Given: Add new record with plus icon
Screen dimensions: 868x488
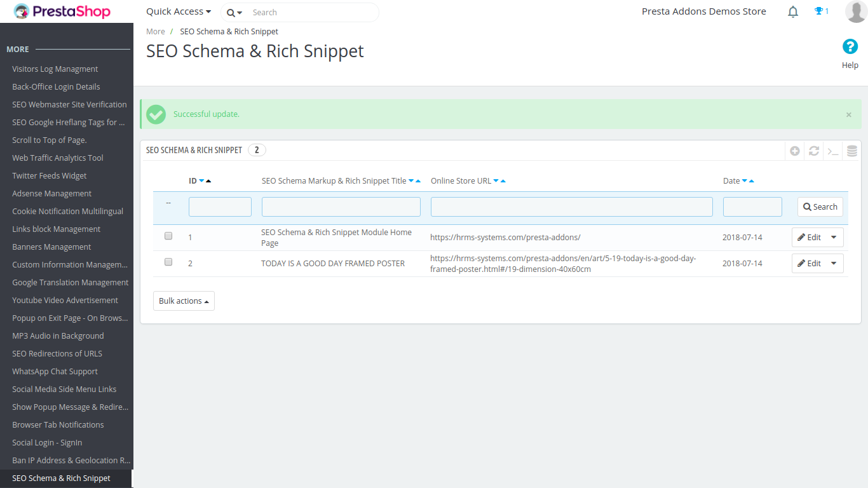Looking at the screenshot, I should (795, 151).
